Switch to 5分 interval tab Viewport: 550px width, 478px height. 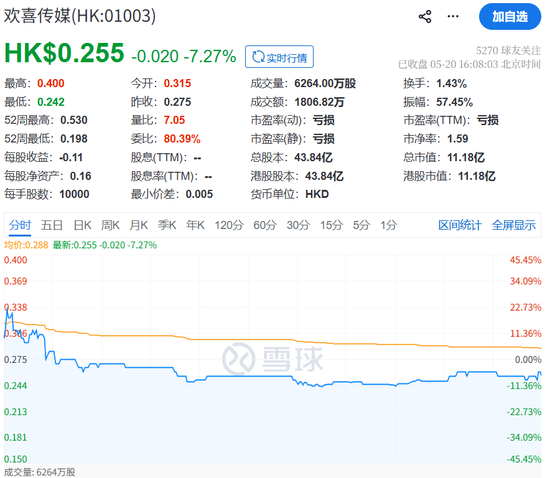pyautogui.click(x=361, y=225)
